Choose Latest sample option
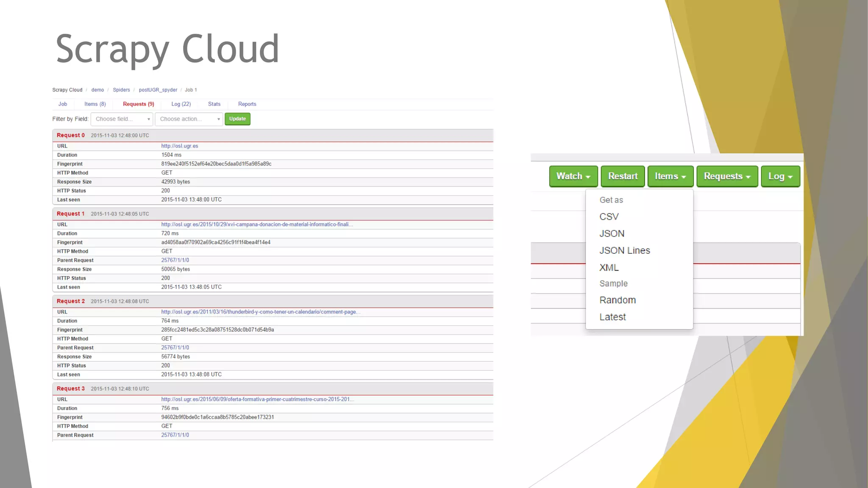 click(x=612, y=317)
